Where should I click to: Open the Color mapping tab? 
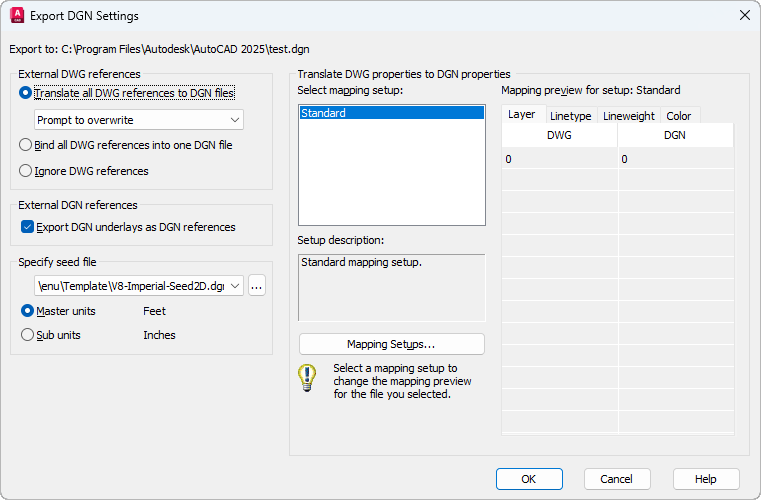[x=679, y=116]
